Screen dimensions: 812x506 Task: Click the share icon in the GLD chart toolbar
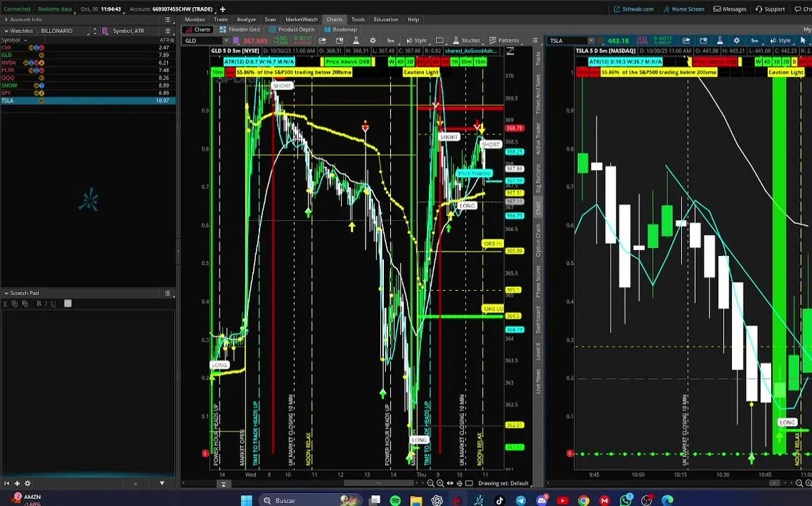323,40
